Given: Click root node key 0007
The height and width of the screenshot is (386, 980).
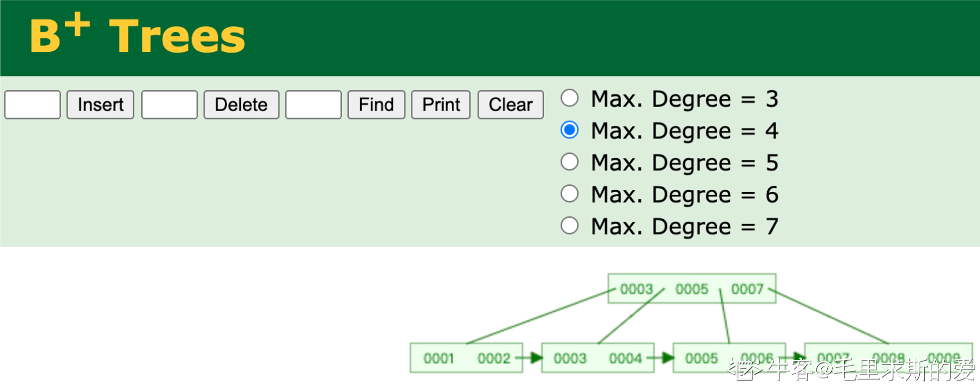Looking at the screenshot, I should tap(747, 289).
